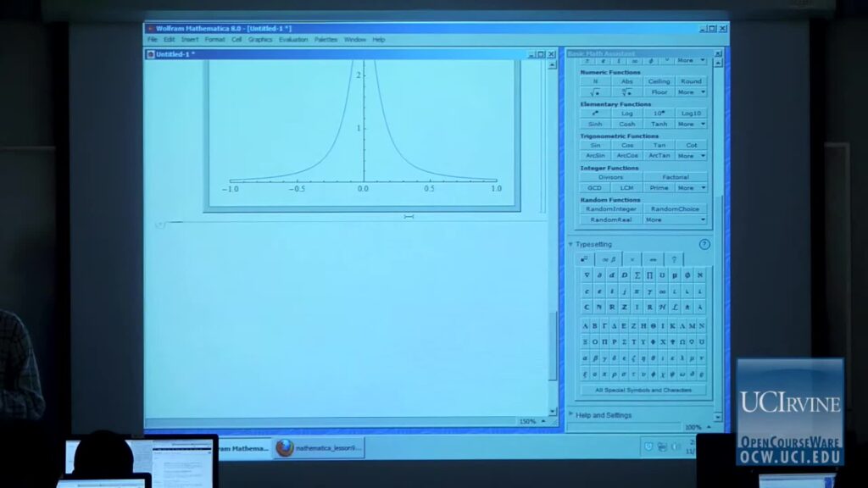The image size is (868, 488).
Task: Switch to the arrows typesetting tab
Action: tap(653, 259)
